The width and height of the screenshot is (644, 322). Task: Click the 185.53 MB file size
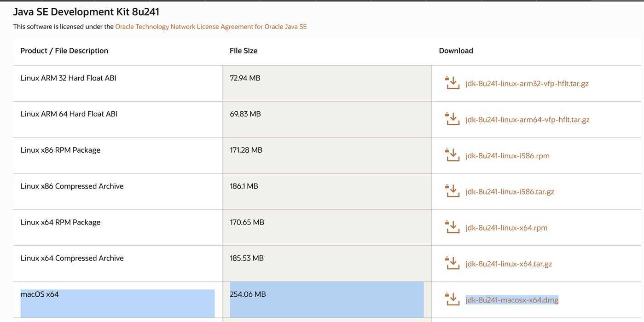click(x=247, y=258)
